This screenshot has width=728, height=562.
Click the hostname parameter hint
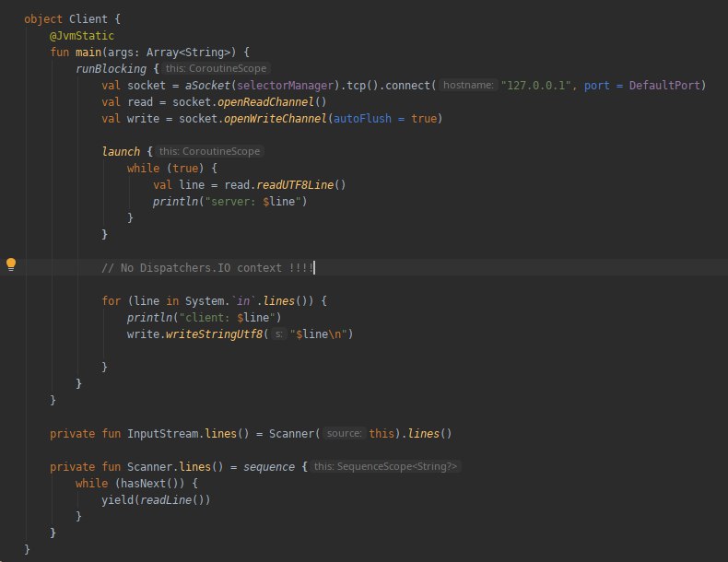(468, 85)
